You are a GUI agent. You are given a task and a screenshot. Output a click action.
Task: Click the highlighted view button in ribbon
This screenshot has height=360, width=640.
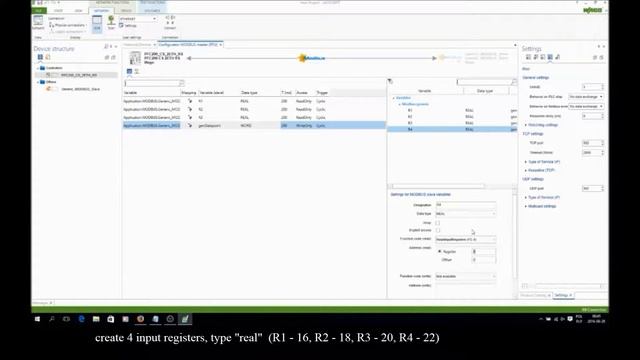(97, 24)
